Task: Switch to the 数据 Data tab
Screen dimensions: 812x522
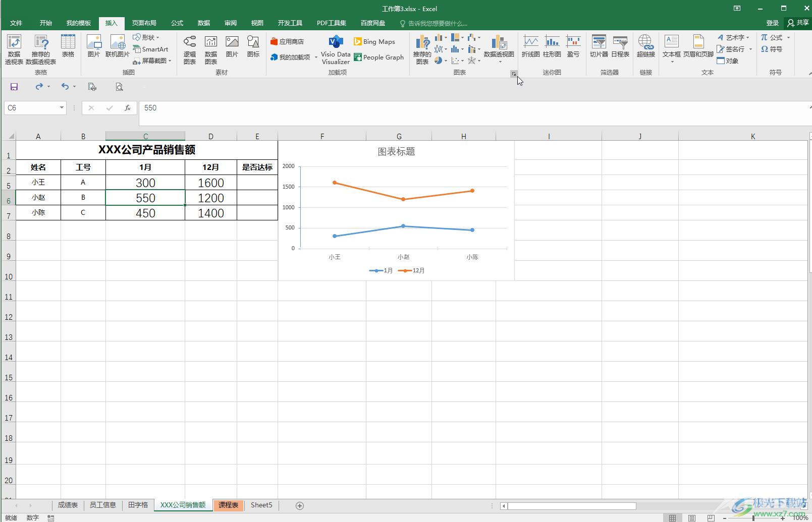Action: (204, 23)
